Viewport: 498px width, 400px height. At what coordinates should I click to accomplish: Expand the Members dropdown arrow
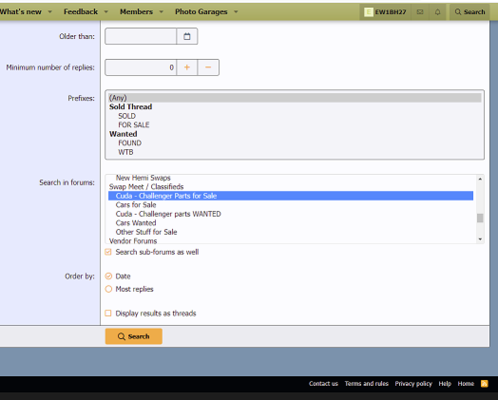[x=161, y=12]
